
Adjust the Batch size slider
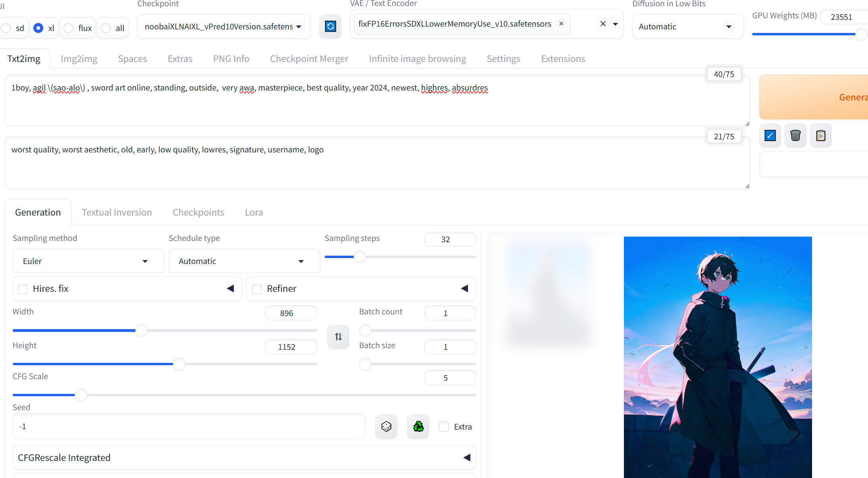(418, 364)
